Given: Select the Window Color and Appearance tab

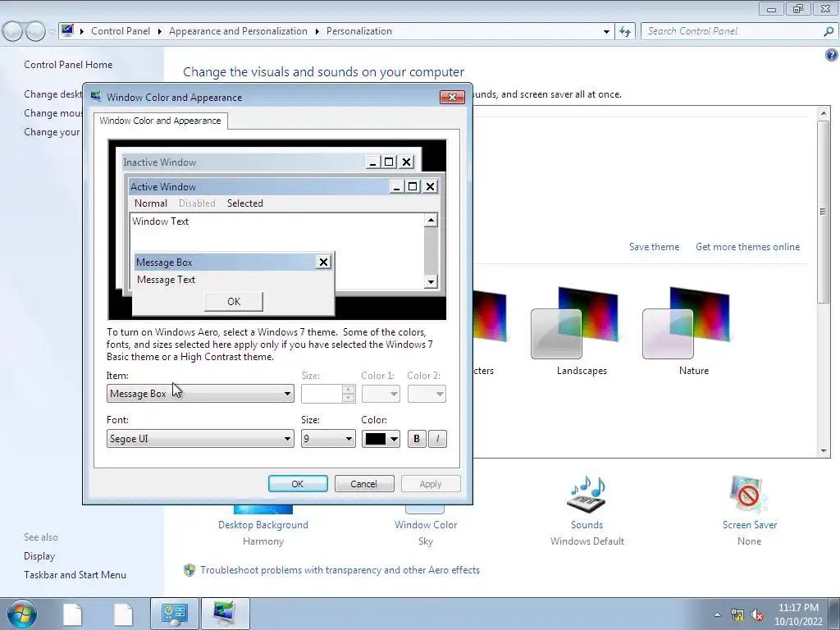Looking at the screenshot, I should point(160,121).
